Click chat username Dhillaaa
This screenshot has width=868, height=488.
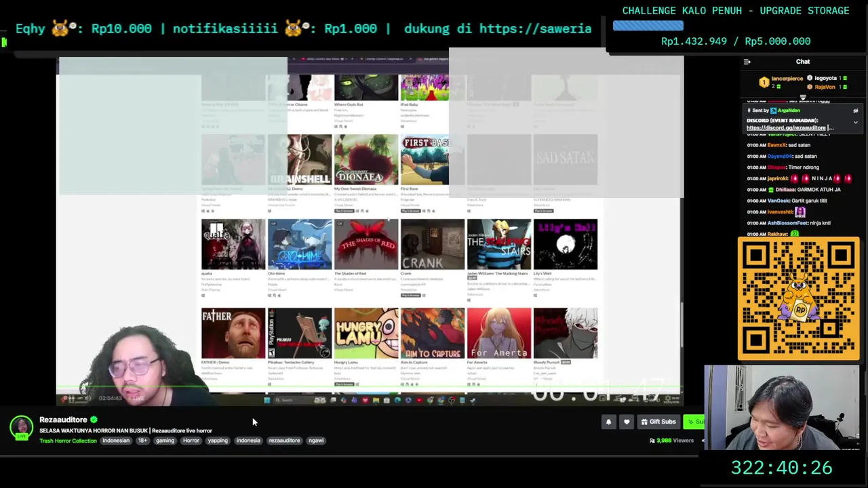point(785,190)
